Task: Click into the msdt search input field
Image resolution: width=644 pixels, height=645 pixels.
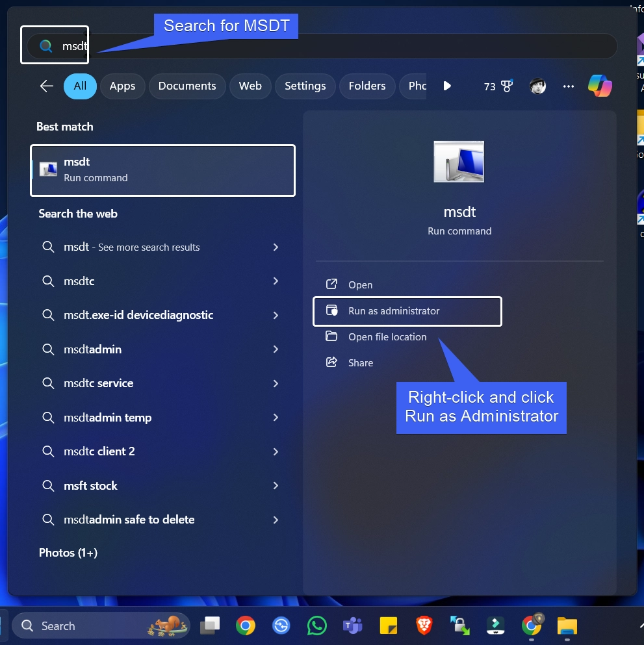Action: click(x=322, y=45)
